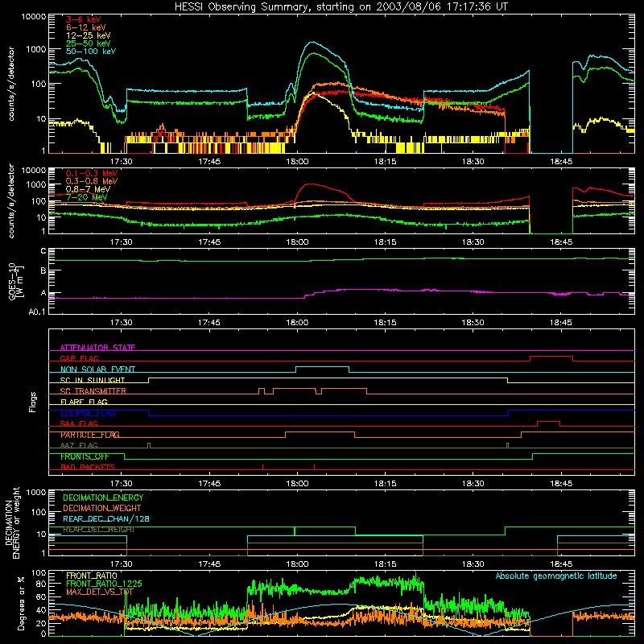Click the FRONT_RATIO_1225 legend entry
Image resolution: width=644 pixels, height=644 pixels.
(x=104, y=584)
